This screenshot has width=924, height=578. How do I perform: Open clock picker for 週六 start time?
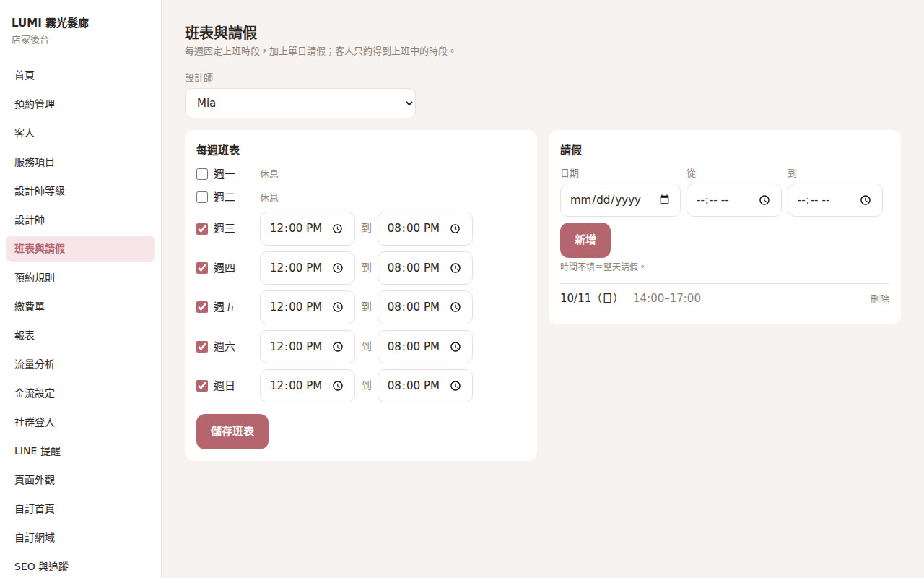337,347
